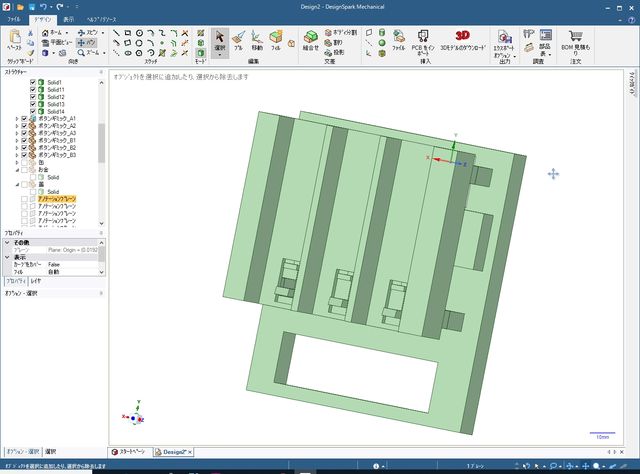Click the Save icon in quick access toolbar
Screen dimensions: 640x474
point(31,7)
